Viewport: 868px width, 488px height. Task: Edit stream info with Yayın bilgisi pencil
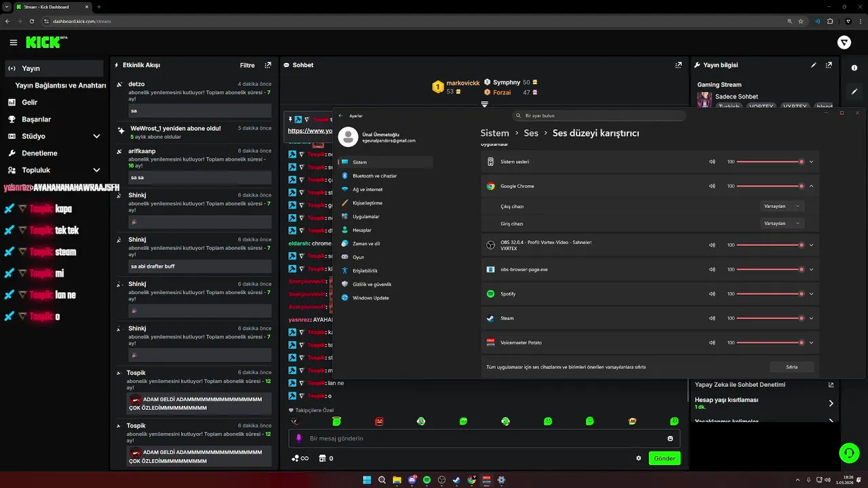point(814,65)
